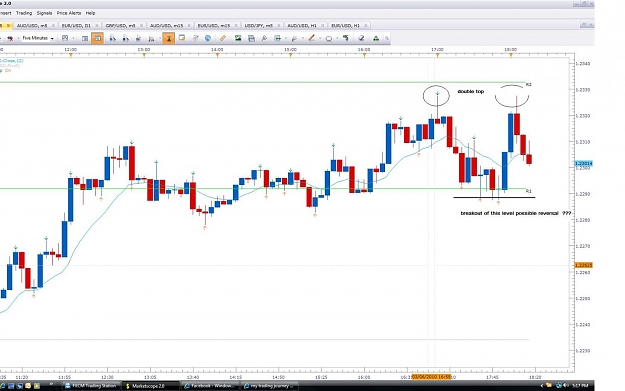
Task: Click the green double-arrow scale icon
Action: click(278, 38)
